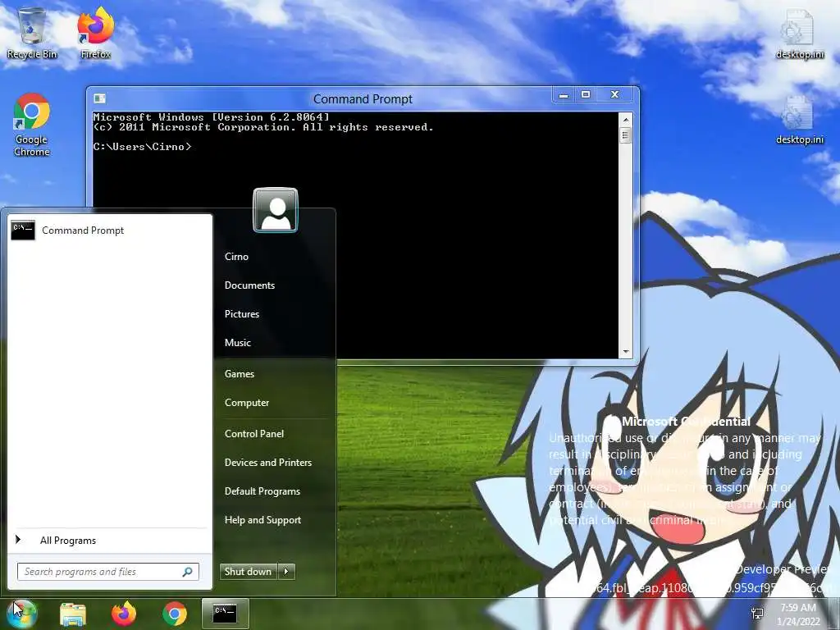
Task: Click the Command Prompt scrollbar thumb
Action: (625, 135)
